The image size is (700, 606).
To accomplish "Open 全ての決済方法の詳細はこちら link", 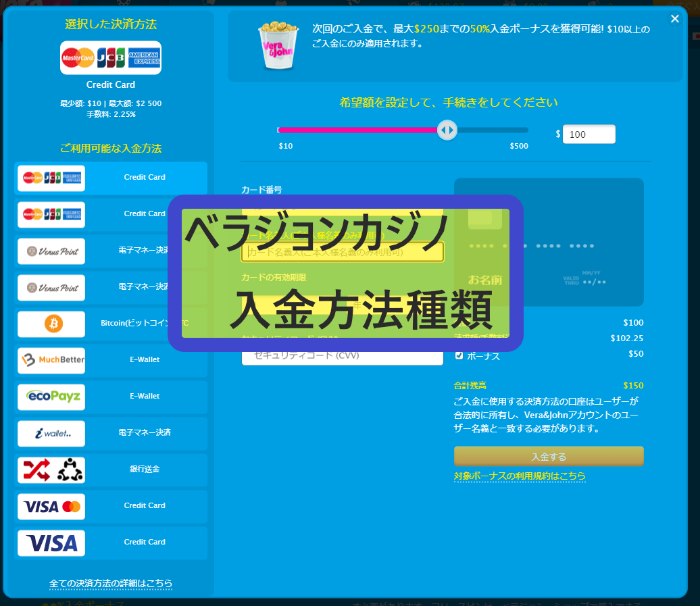I will [111, 584].
